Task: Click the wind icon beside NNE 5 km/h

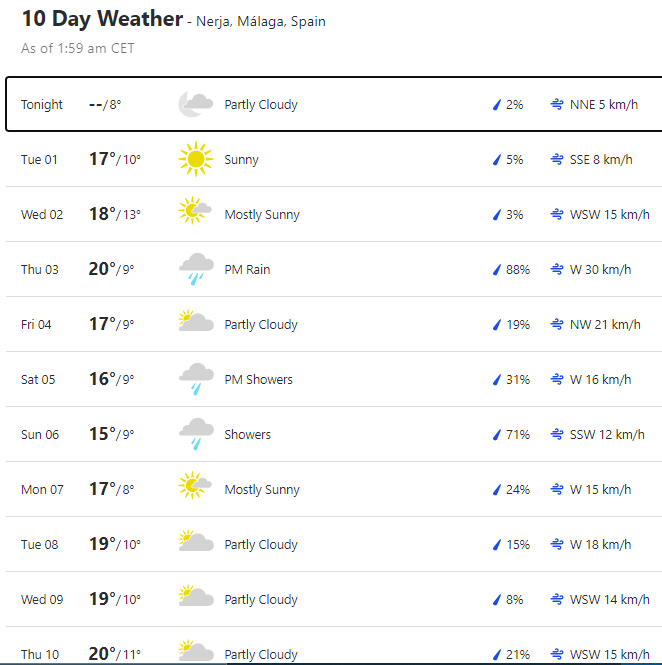Action: point(556,104)
